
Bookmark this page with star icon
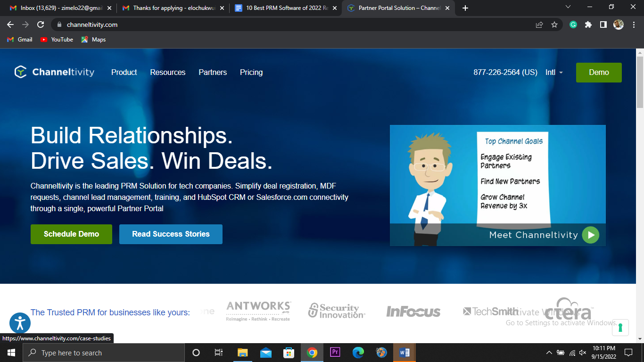[554, 25]
